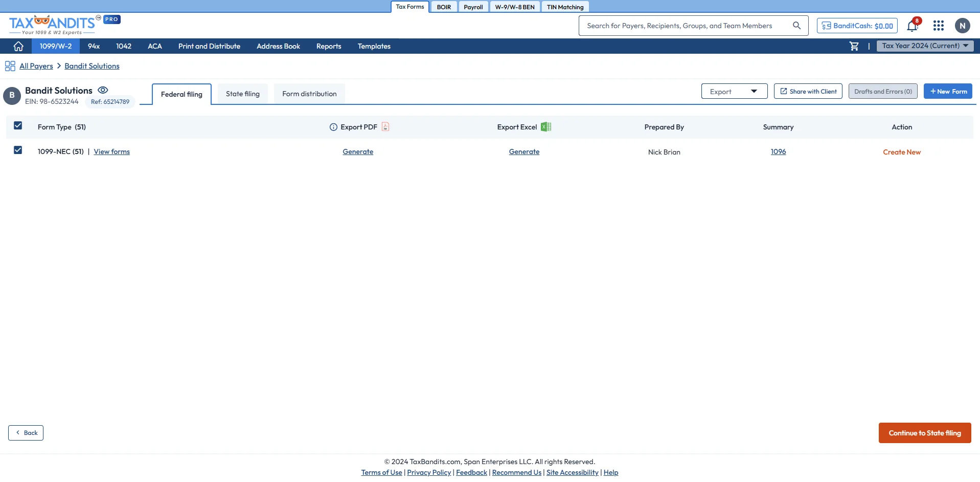
Task: Click the Bandit Solutions payer avatar B
Action: coord(12,95)
